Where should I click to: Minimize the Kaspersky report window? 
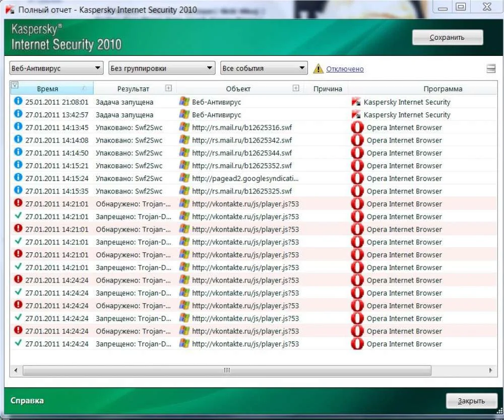(x=443, y=7)
